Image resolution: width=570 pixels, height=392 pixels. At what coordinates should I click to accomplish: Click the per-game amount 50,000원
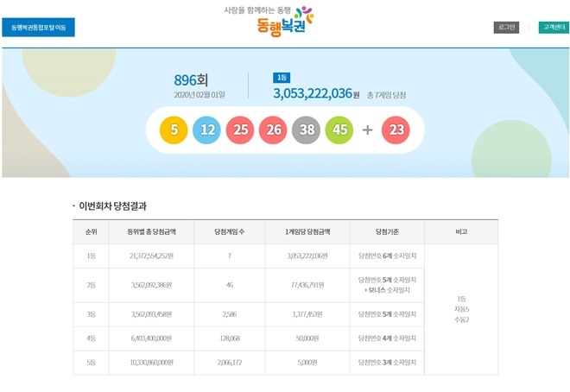click(x=307, y=338)
